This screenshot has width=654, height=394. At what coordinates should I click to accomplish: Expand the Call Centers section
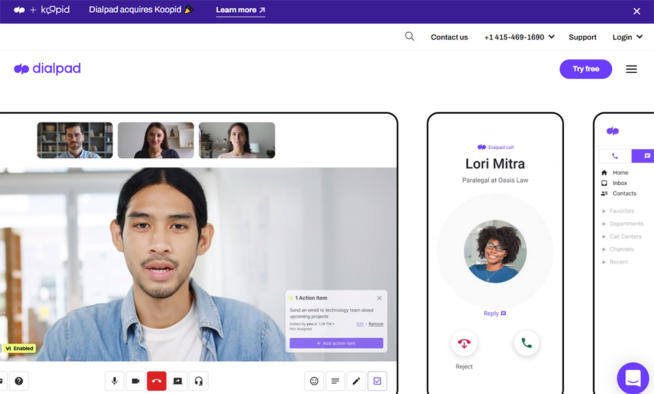(622, 236)
